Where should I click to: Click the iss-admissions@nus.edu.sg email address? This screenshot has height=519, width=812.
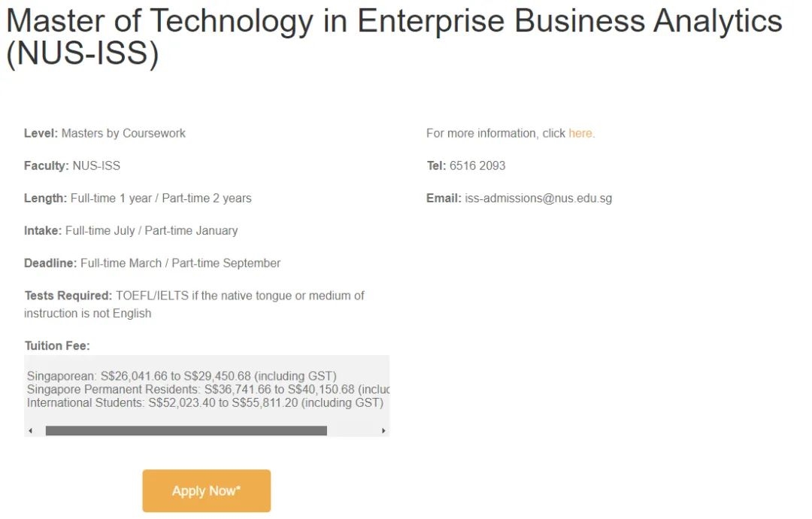(x=538, y=199)
